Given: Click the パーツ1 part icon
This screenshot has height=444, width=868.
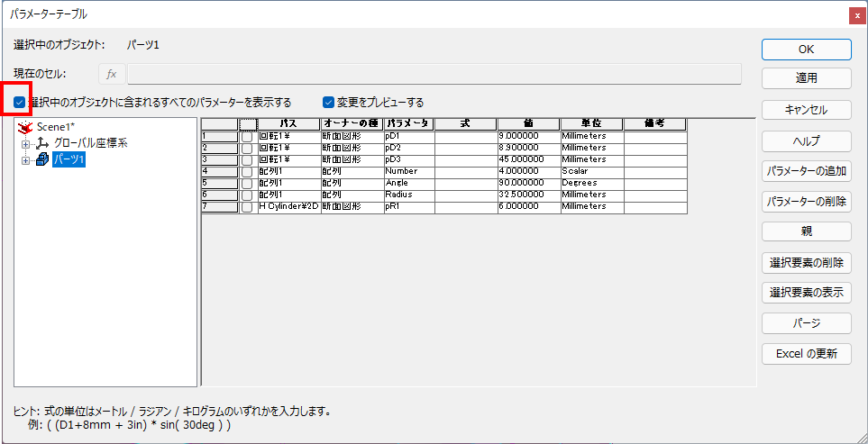Looking at the screenshot, I should (41, 159).
